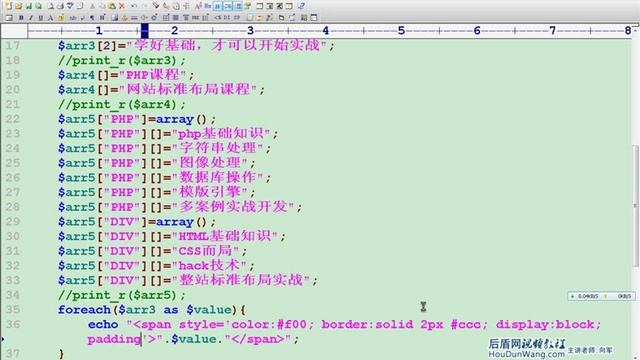The image size is (640, 360).
Task: Run the spell check toolbar icon
Action: coord(70,6)
